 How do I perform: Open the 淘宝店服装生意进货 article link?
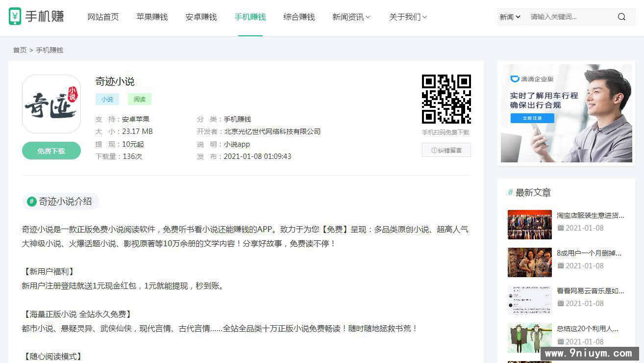592,216
